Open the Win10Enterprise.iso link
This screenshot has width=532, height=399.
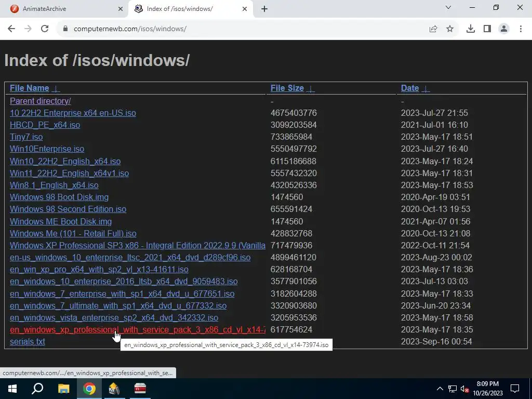pos(47,149)
